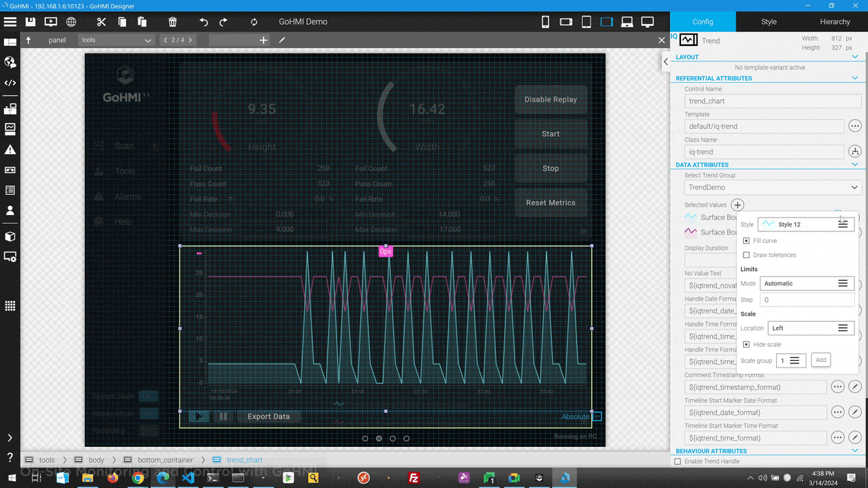This screenshot has width=868, height=488.
Task: Switch to the Style tab
Action: pos(769,22)
